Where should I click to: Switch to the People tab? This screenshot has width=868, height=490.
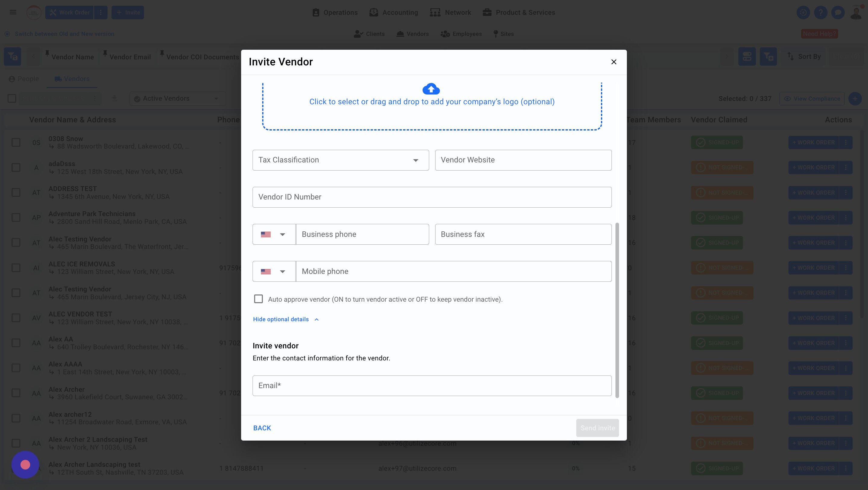24,79
